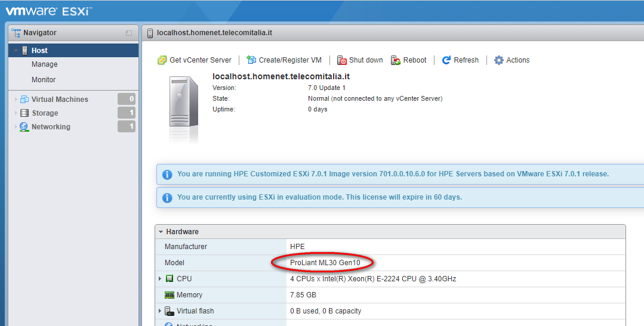Open Virtual Machines in Navigator
Viewport: 644px width, 326px height.
[x=60, y=100]
